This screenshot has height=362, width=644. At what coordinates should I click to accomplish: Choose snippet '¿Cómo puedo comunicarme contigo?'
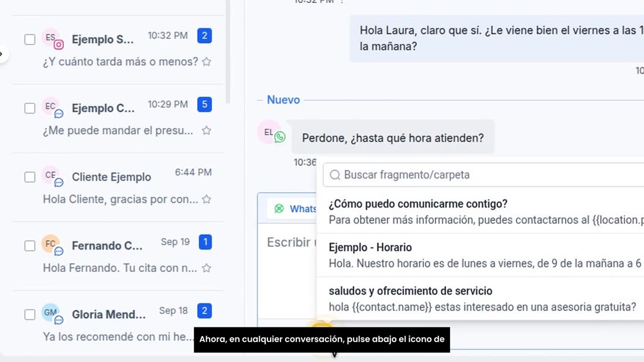tap(481, 212)
